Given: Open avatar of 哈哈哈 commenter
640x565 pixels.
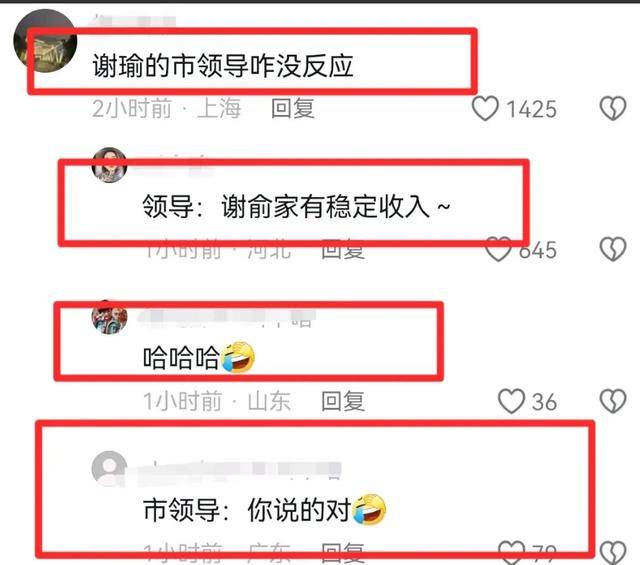Looking at the screenshot, I should click(109, 317).
